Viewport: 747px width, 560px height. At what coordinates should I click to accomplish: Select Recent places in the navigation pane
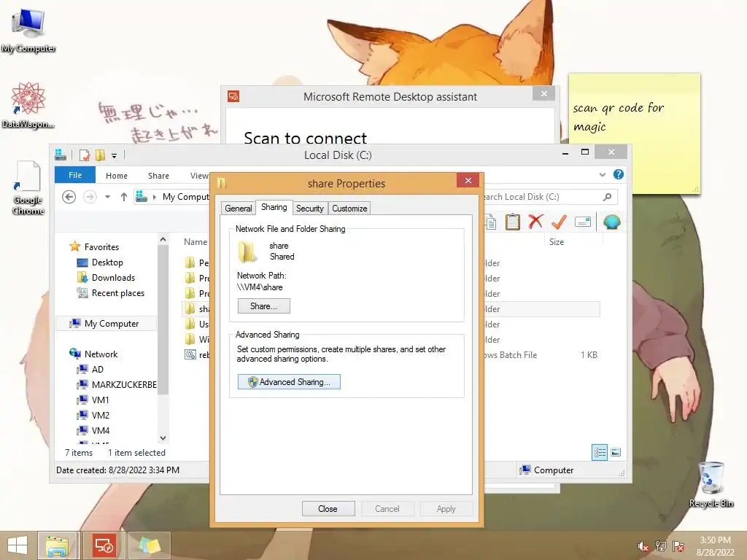(117, 293)
